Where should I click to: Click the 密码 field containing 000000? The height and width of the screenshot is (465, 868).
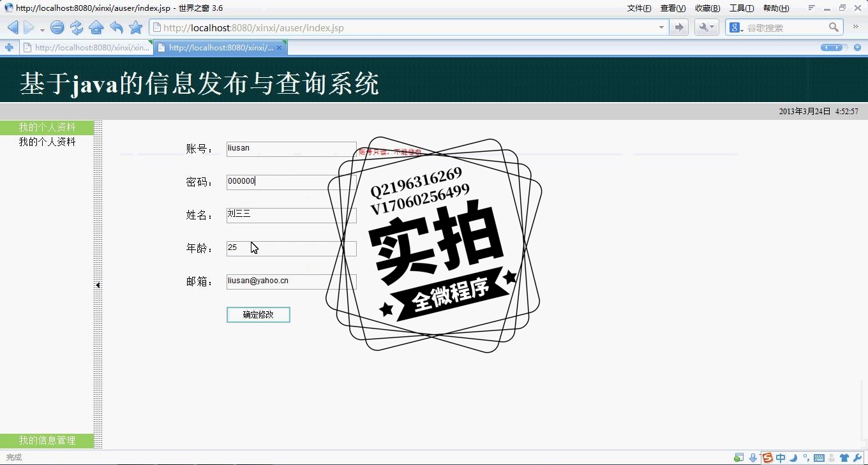click(291, 182)
